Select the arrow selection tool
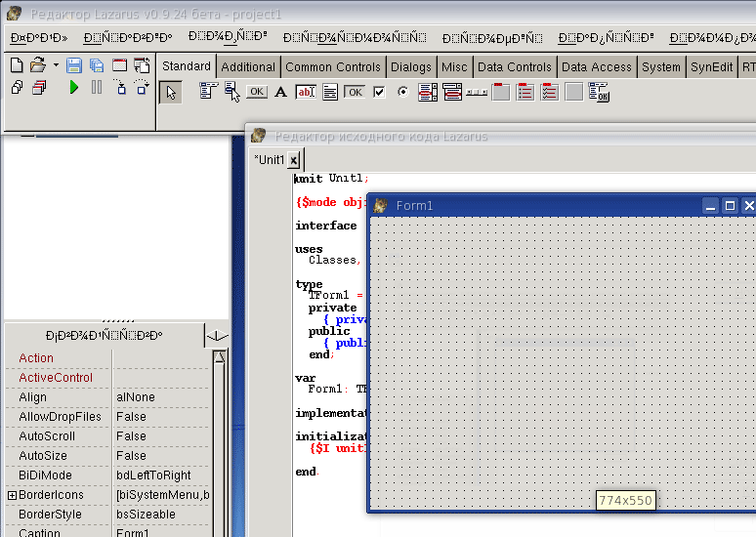 [171, 92]
